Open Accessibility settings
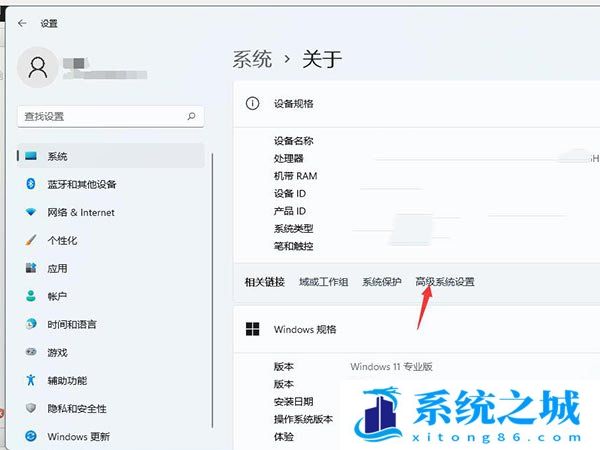This screenshot has width=600, height=450. (x=66, y=380)
